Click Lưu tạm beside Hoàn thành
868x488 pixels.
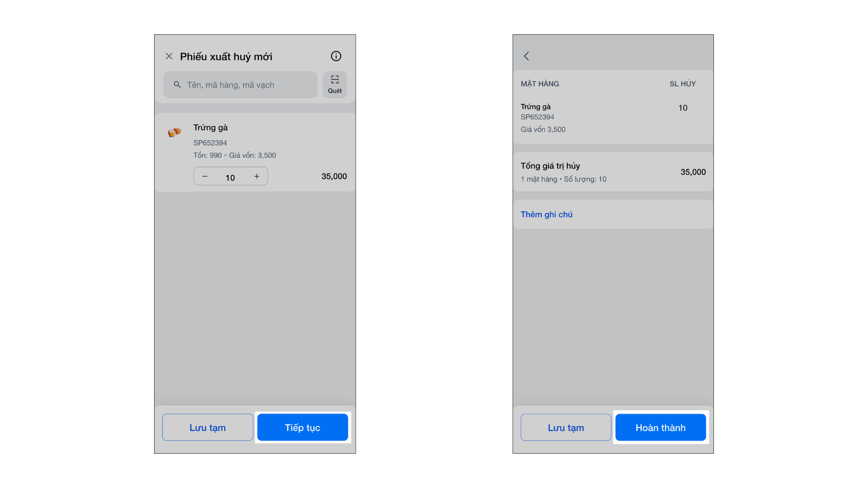[566, 427]
